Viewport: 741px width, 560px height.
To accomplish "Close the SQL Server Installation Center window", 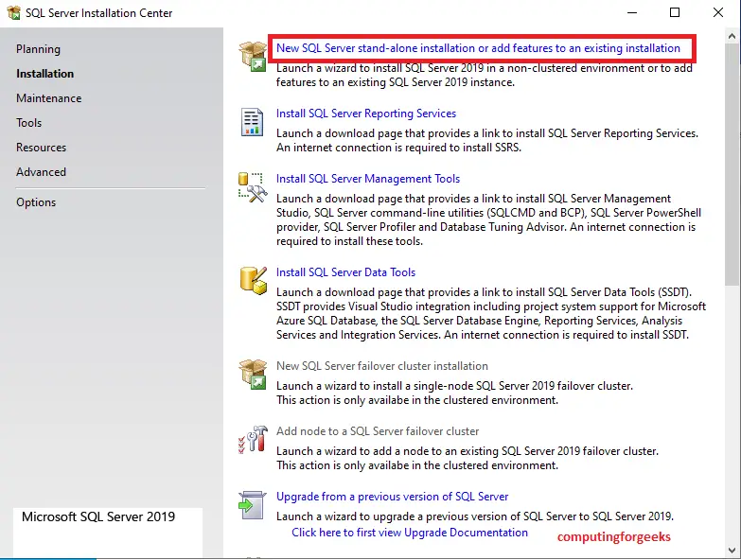I will pos(718,12).
